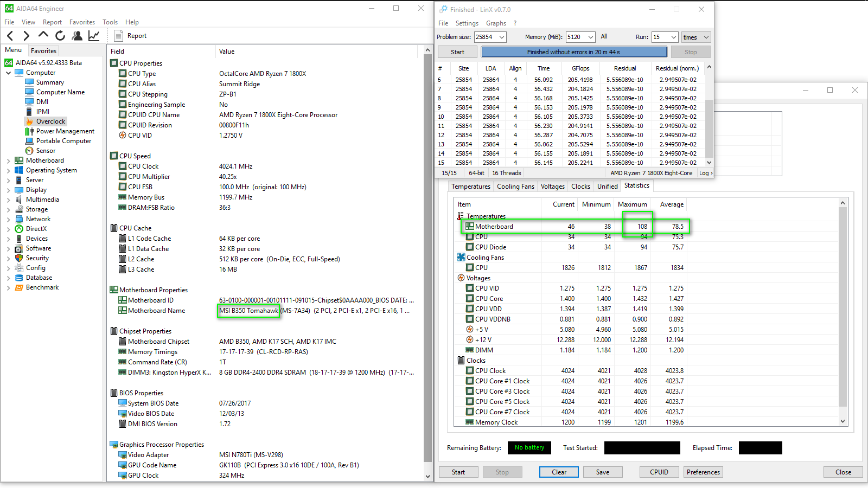Image resolution: width=868 pixels, height=488 pixels.
Task: Select the Display tree node
Action: tap(36, 190)
